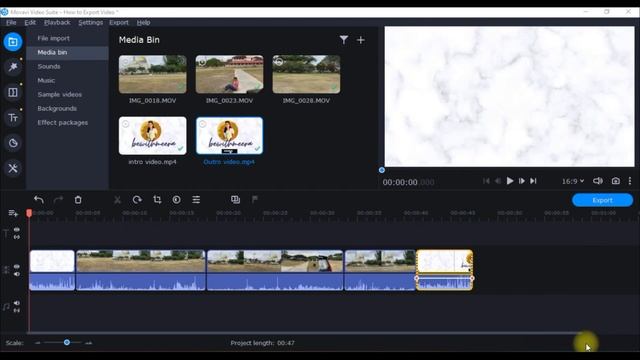Take a snapshot with the camera icon
The height and width of the screenshot is (360, 640).
click(x=616, y=181)
